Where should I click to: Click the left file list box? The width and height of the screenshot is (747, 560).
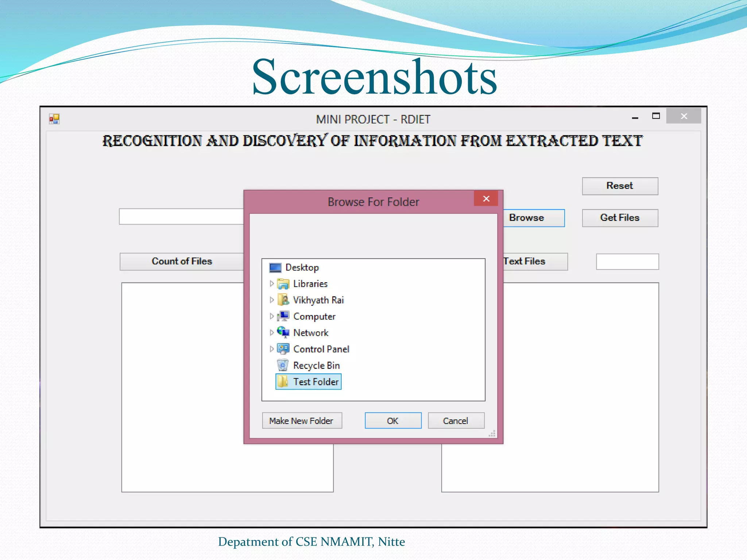pos(182,386)
